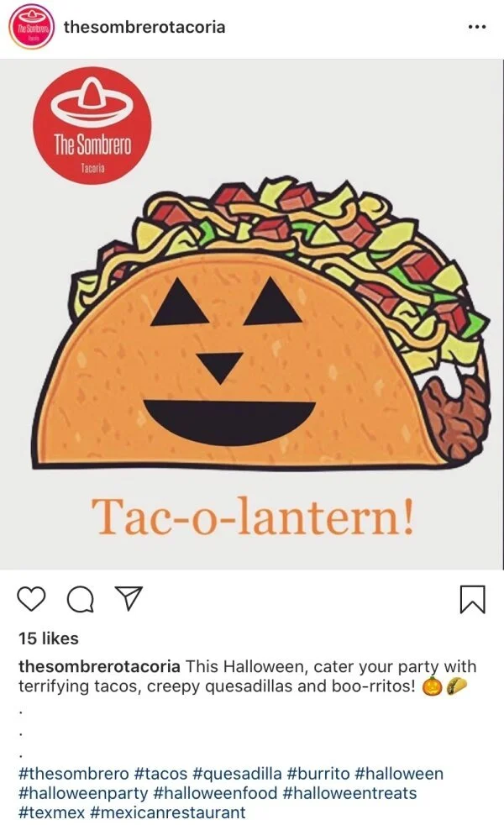Image resolution: width=504 pixels, height=825 pixels.
Task: Open the #halloween hashtag
Action: click(x=399, y=774)
